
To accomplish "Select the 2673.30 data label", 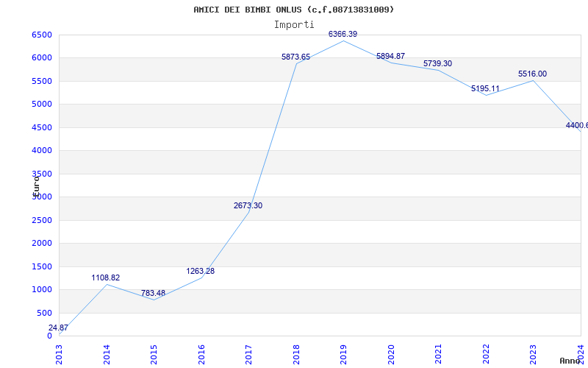I will pyautogui.click(x=248, y=206).
